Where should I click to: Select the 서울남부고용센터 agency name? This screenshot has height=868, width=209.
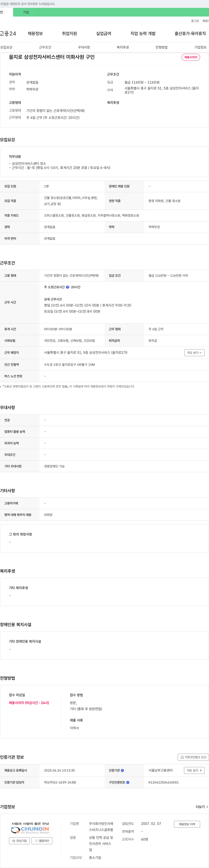160,770
